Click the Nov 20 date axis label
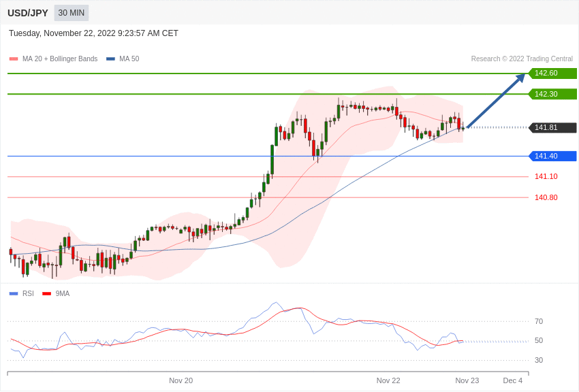Image resolution: width=579 pixels, height=392 pixels. (181, 380)
